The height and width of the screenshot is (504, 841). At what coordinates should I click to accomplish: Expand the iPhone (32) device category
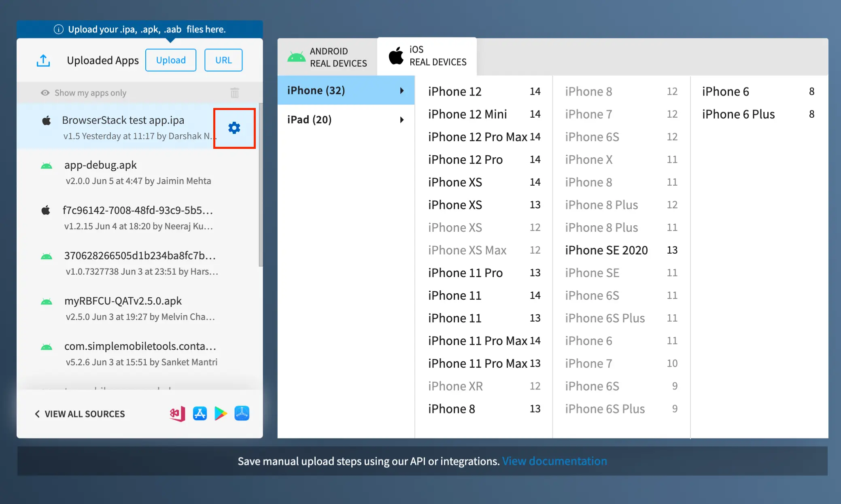tap(346, 90)
